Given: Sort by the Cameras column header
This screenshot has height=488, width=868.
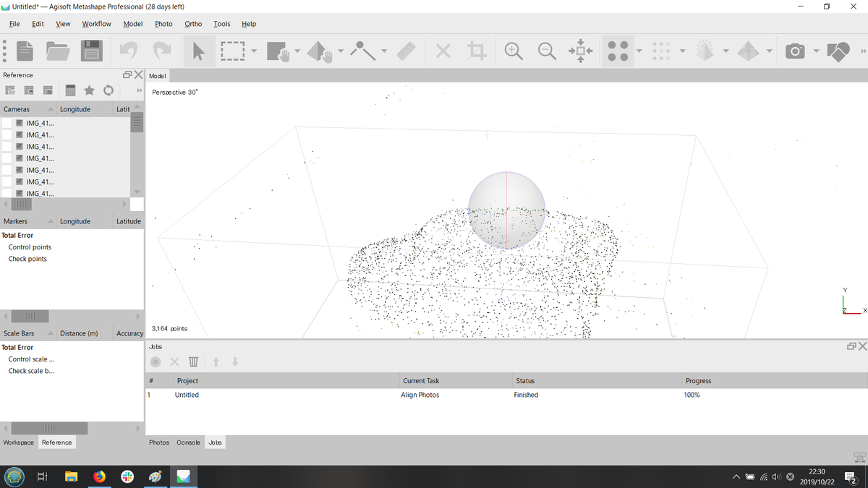Looking at the screenshot, I should (28, 109).
